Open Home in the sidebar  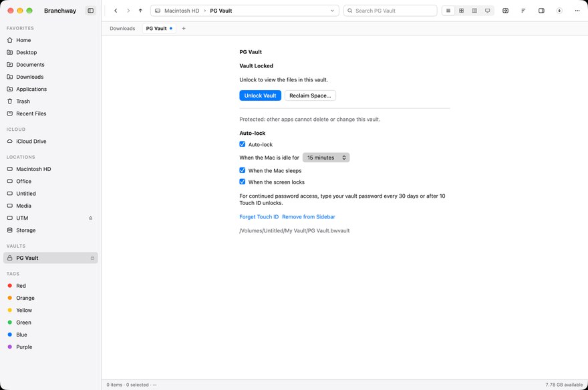pos(51,40)
